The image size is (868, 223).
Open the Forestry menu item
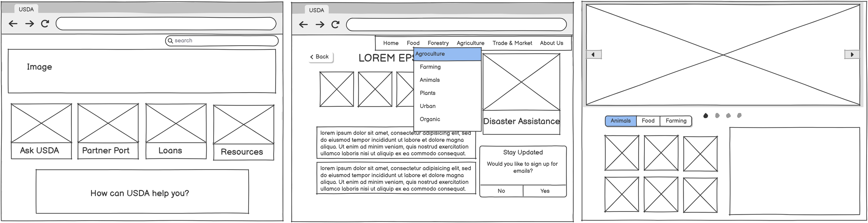[x=438, y=43]
